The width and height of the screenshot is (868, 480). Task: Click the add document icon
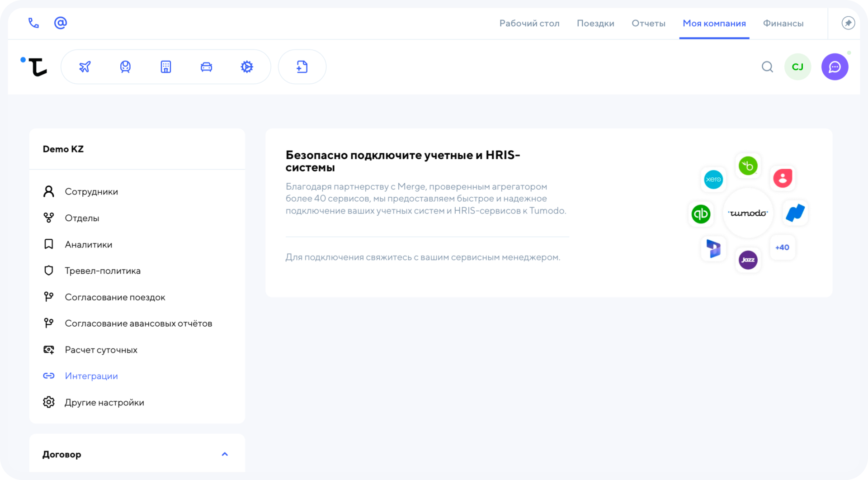click(302, 67)
